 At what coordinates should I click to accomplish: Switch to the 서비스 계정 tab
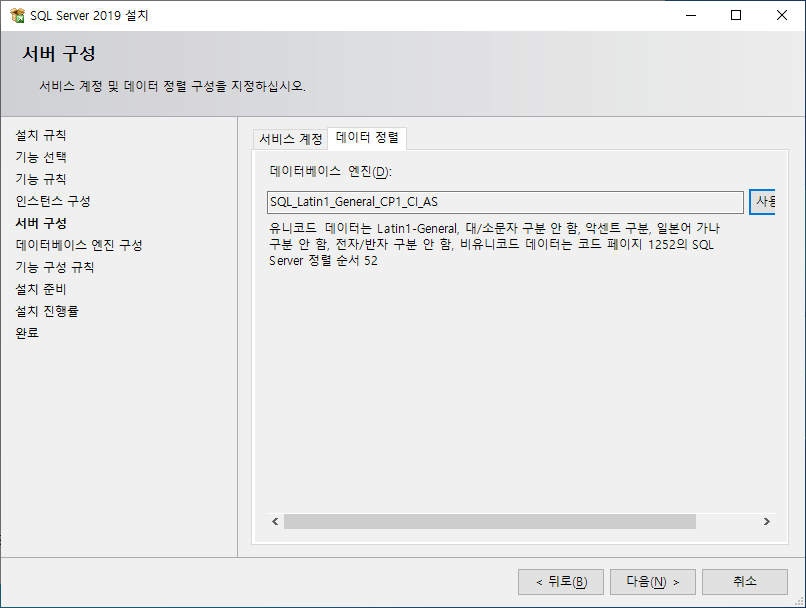pyautogui.click(x=290, y=139)
